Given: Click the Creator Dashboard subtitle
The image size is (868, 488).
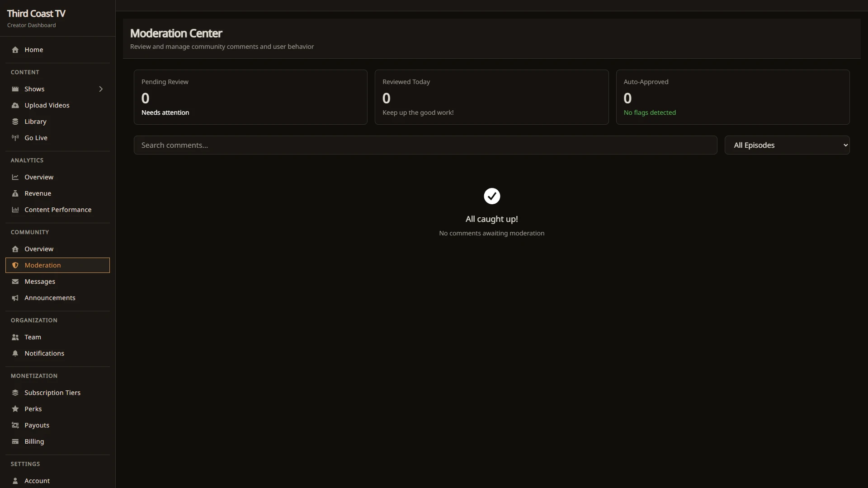Looking at the screenshot, I should coord(32,25).
